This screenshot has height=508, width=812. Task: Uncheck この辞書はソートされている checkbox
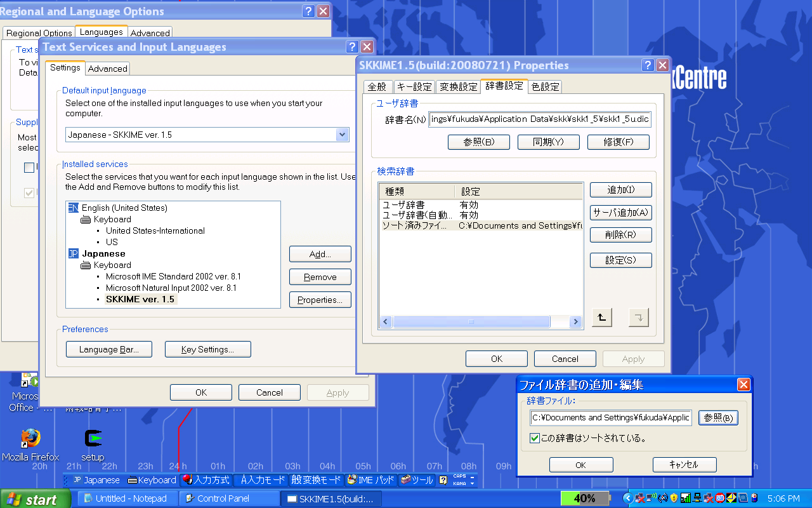point(535,438)
